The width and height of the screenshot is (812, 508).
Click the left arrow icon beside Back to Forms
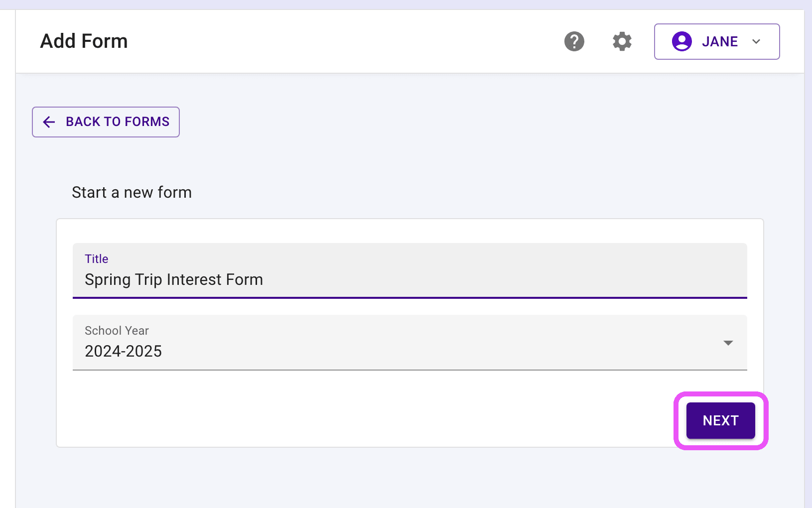pyautogui.click(x=49, y=122)
